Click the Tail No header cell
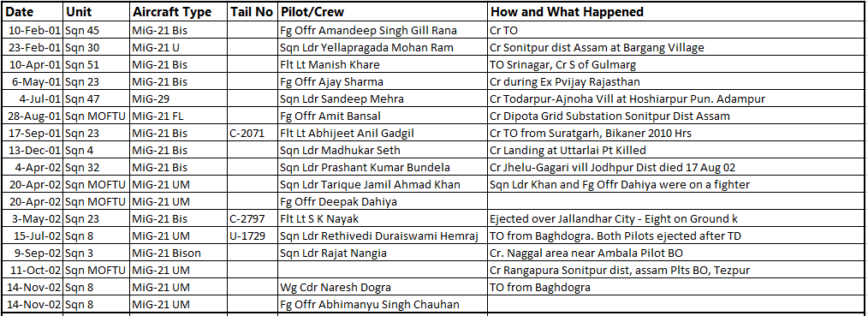The width and height of the screenshot is (868, 316). (253, 12)
